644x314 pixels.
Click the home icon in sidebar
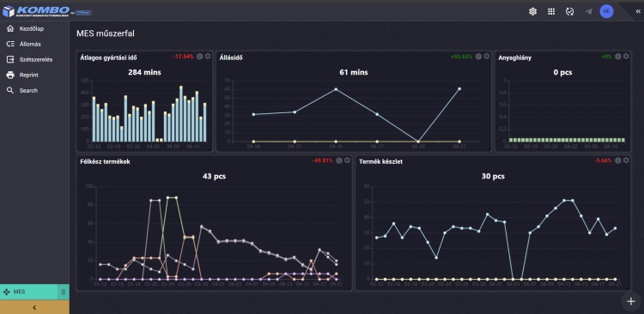[x=10, y=28]
